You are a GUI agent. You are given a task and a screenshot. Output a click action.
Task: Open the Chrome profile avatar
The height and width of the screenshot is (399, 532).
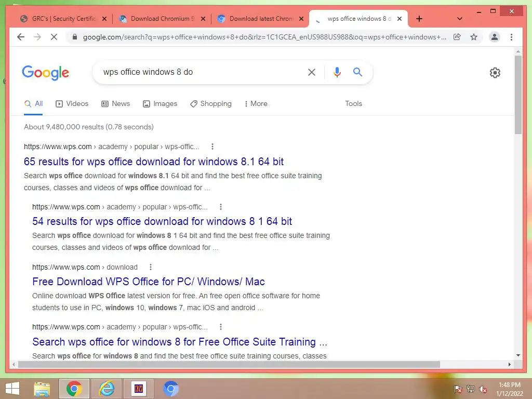pyautogui.click(x=495, y=37)
